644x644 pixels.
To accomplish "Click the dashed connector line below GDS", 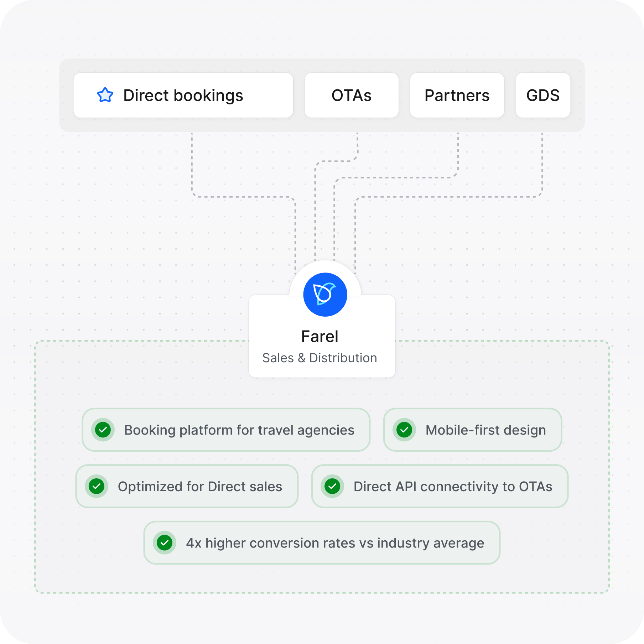I will coord(542,164).
